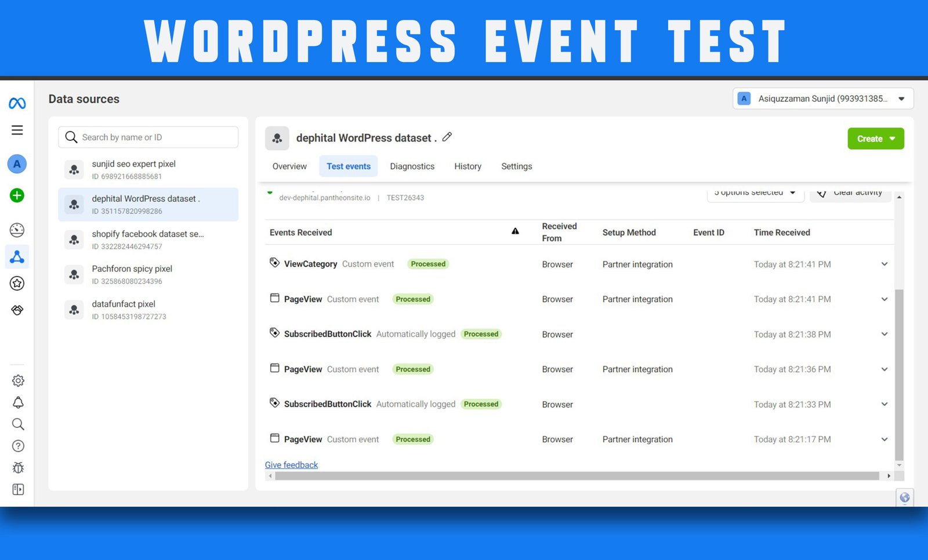Viewport: 928px width, 560px height.
Task: Expand the ViewCategory event row chevron
Action: [884, 264]
